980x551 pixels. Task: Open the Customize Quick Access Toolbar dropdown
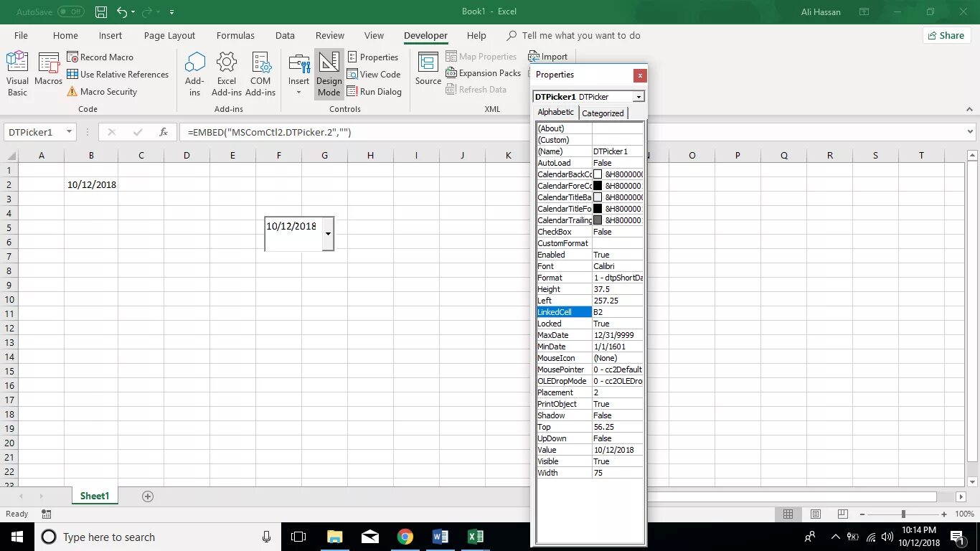(x=171, y=12)
